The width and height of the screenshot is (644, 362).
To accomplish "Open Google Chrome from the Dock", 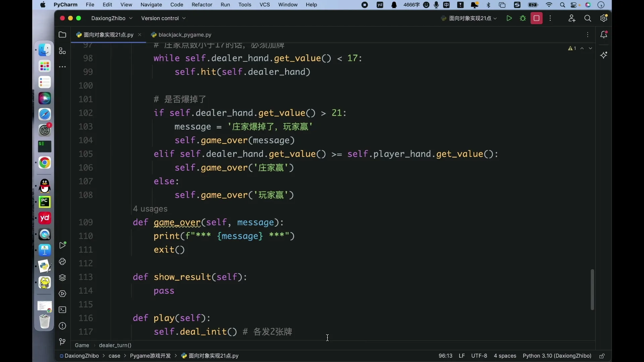I will click(45, 163).
